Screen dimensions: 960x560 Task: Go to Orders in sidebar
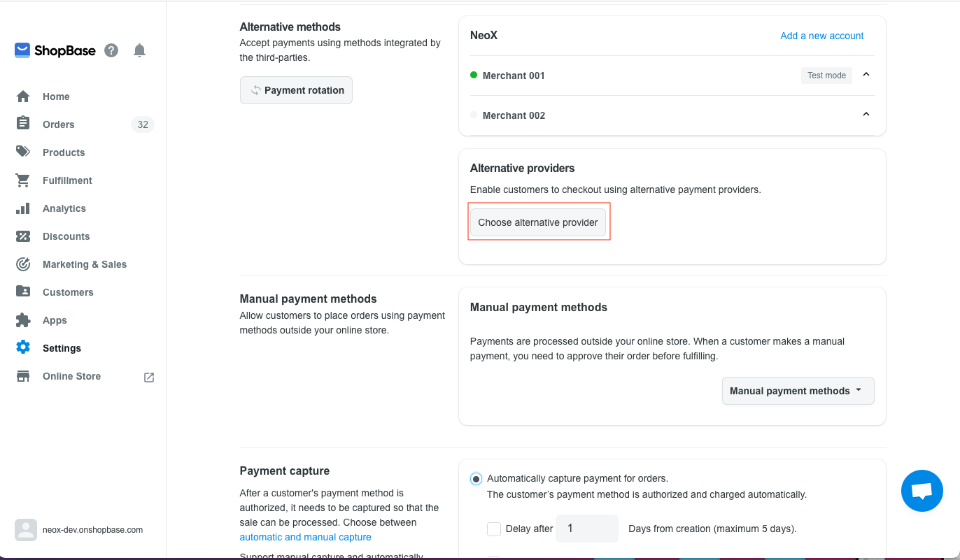pyautogui.click(x=58, y=124)
